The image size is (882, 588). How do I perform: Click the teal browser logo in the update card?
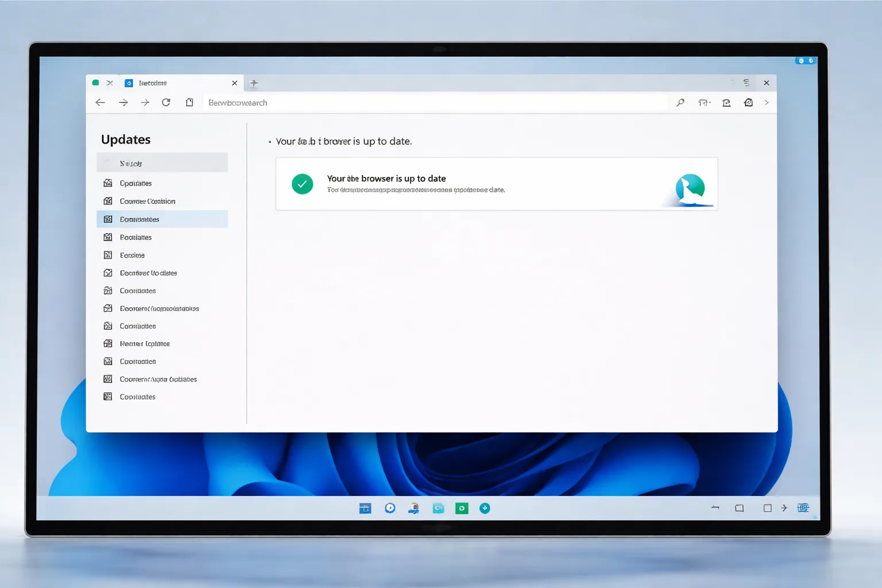690,189
